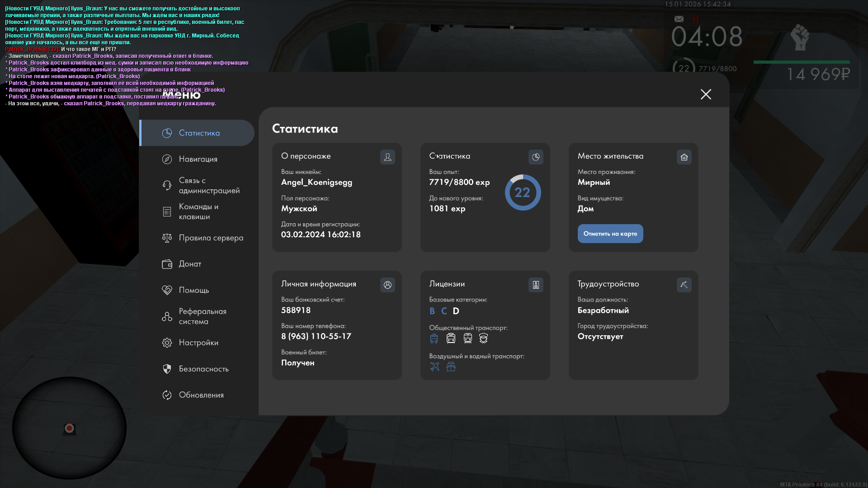Image resolution: width=868 pixels, height=488 pixels.
Task: Click the pie chart icon in Статистика card
Action: coord(536,157)
